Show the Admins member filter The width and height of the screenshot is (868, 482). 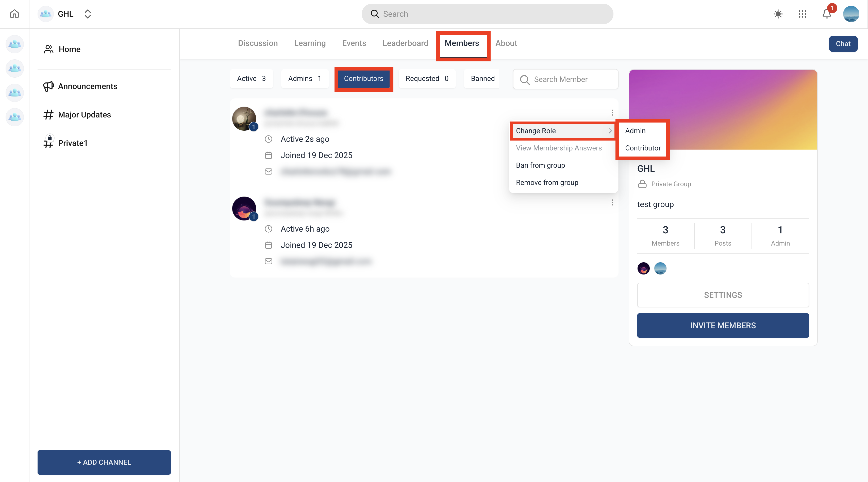pyautogui.click(x=305, y=78)
